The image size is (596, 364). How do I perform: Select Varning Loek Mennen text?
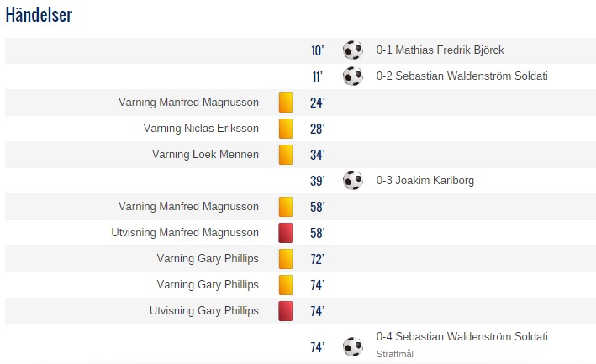205,155
